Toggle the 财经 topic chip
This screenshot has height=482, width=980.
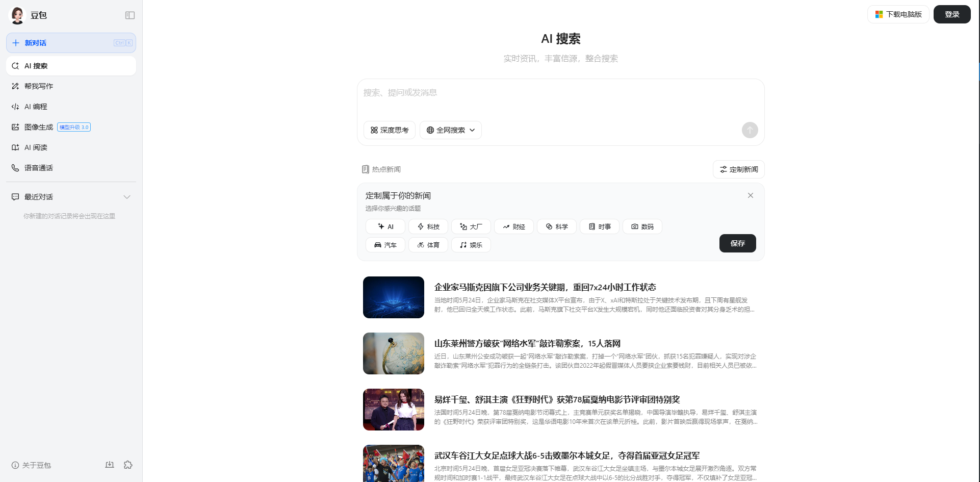[514, 226]
